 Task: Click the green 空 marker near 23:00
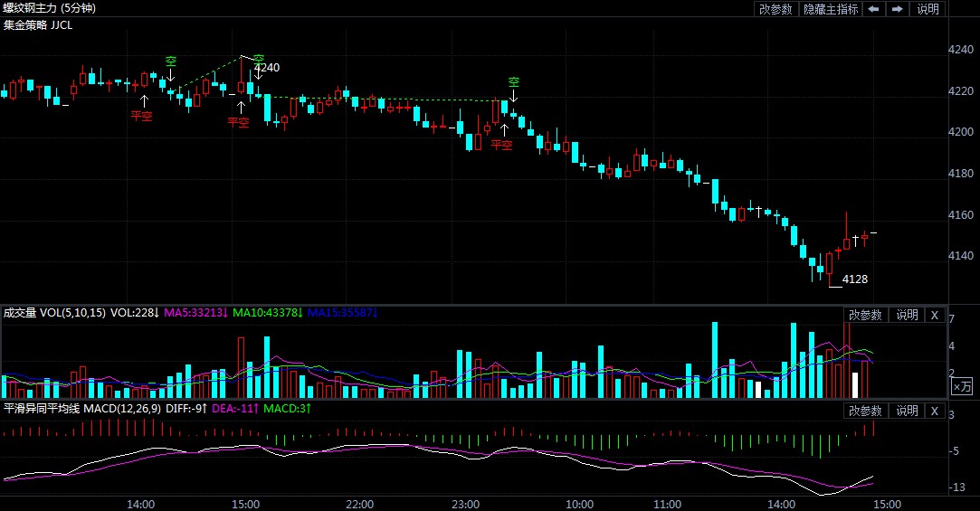point(513,82)
